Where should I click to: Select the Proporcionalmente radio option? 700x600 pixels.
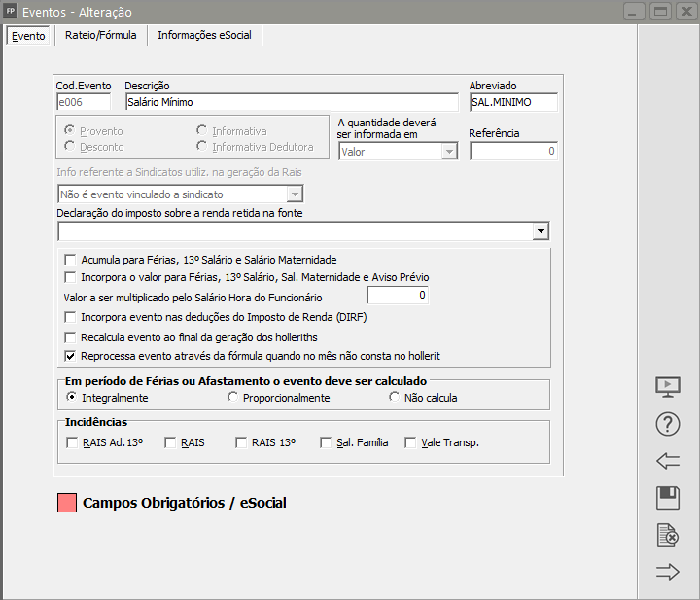pos(232,398)
